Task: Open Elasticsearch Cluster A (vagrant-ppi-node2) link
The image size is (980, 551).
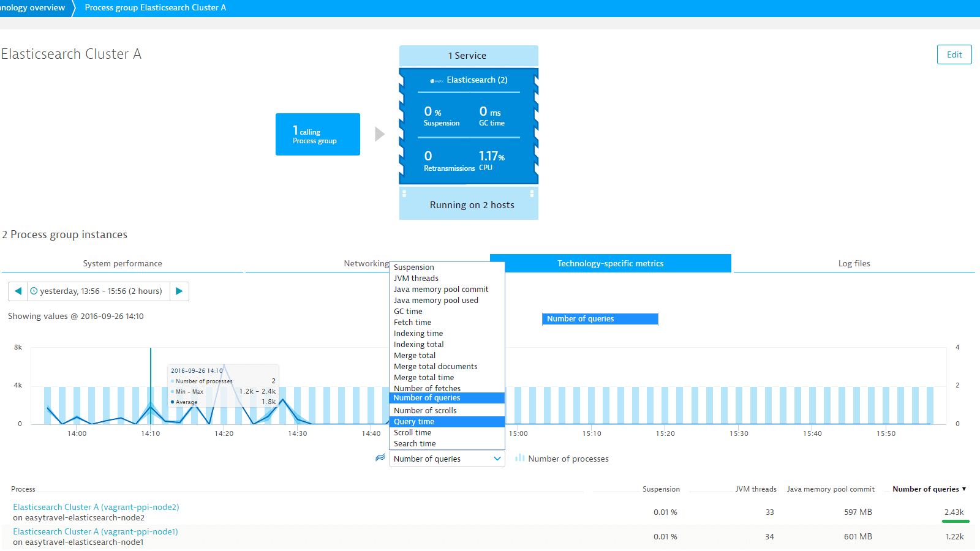Action: click(96, 507)
